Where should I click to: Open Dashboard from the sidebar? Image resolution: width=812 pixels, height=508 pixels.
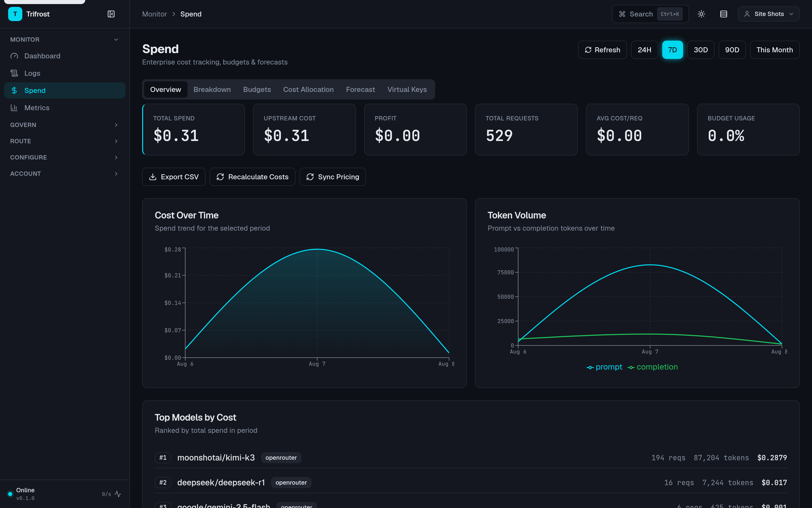pos(64,56)
